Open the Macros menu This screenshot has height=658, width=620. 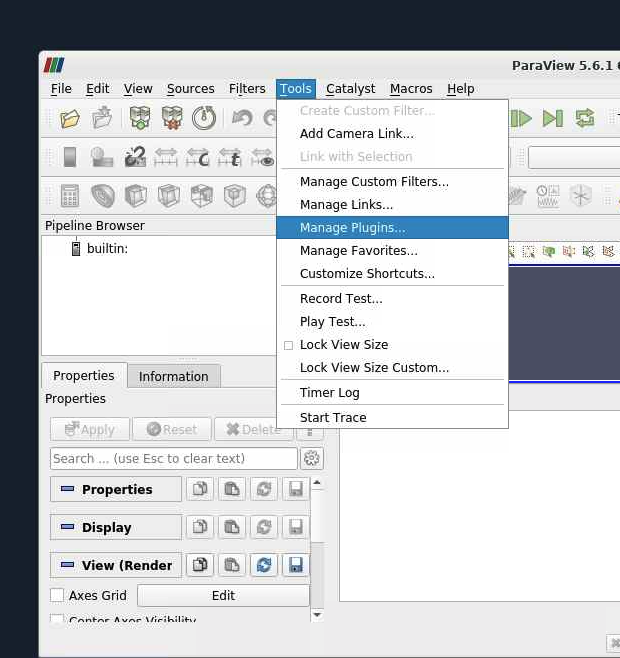[x=411, y=89]
